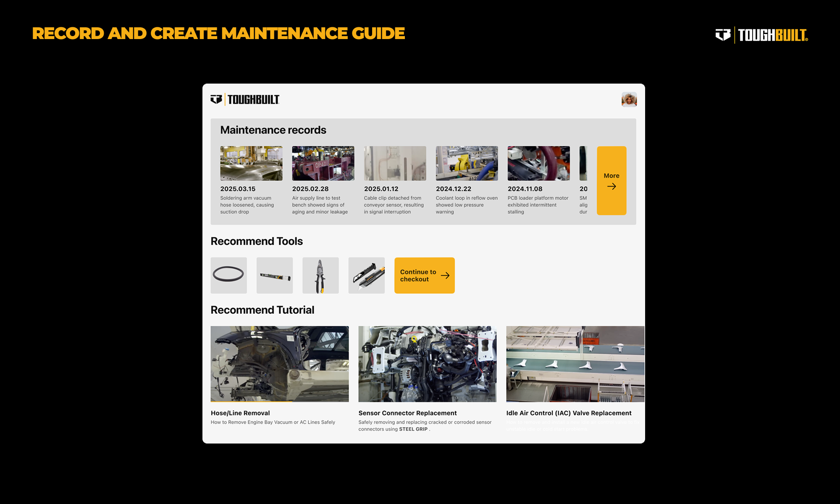Open the 2025.01.12 cable clip record
Viewport: 840px width, 504px height.
395,163
